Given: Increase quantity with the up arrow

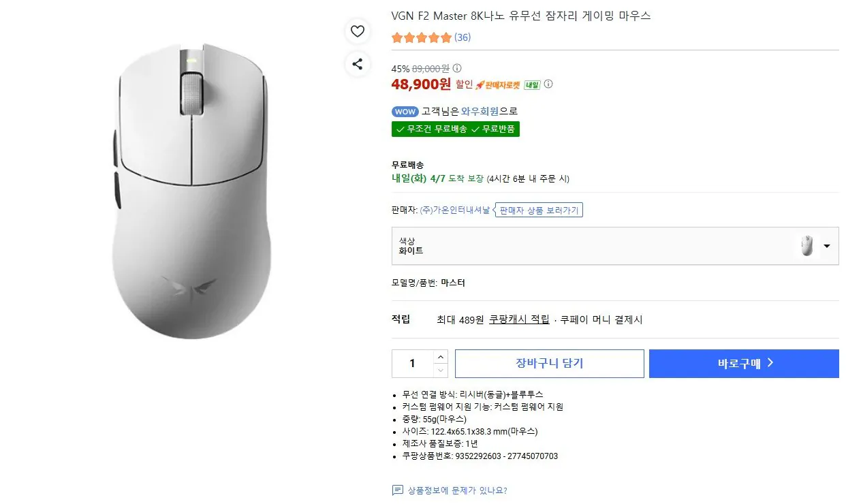Looking at the screenshot, I should pos(441,357).
